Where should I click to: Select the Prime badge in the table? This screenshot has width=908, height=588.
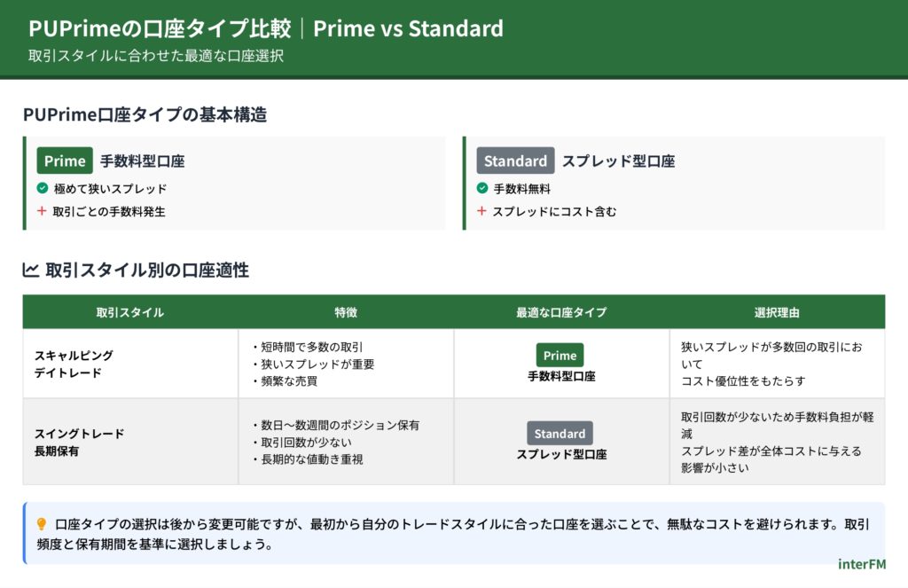(560, 355)
